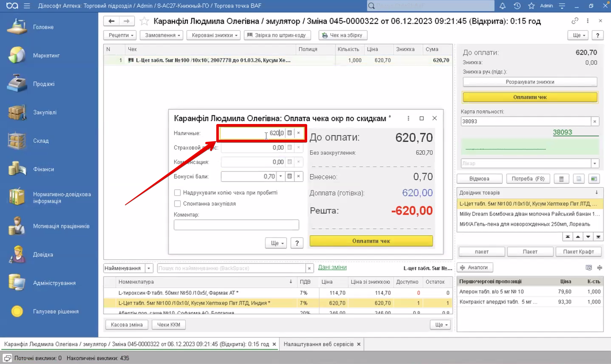The image size is (611, 364).
Task: Open the history clock icon
Action: (517, 6)
